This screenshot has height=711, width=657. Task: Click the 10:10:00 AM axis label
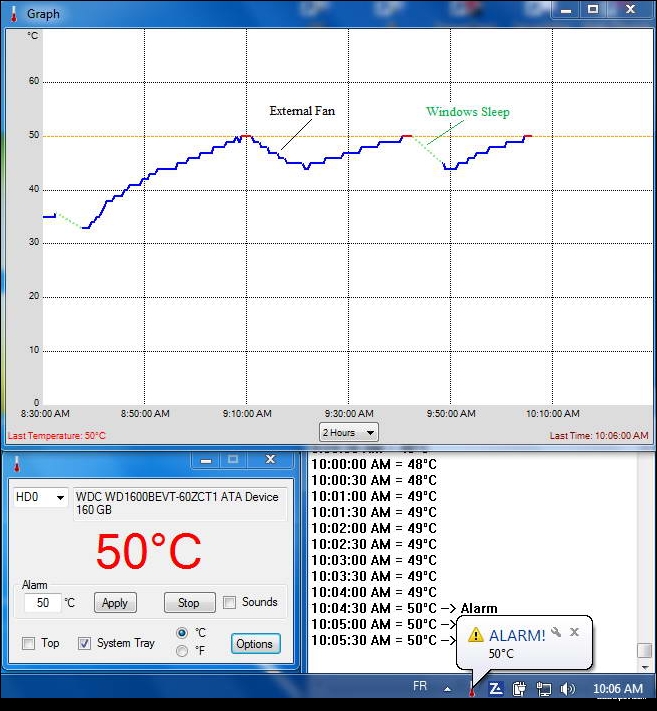point(553,414)
